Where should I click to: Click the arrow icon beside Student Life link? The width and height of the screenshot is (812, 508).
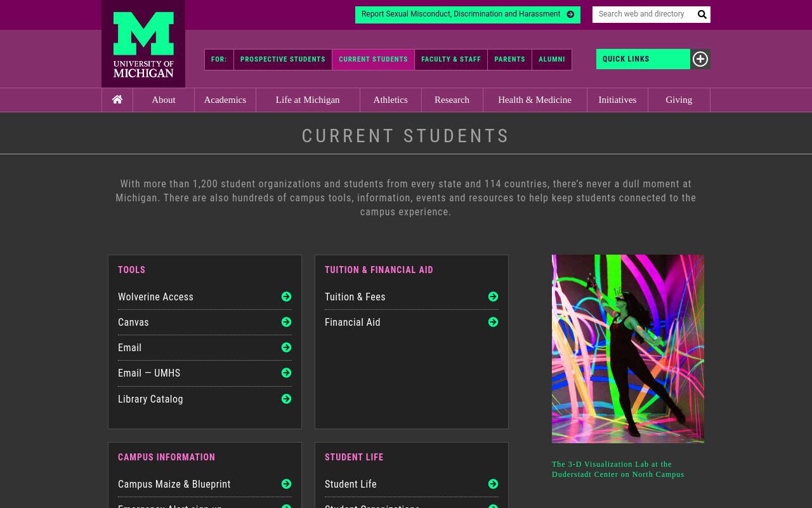coord(494,484)
